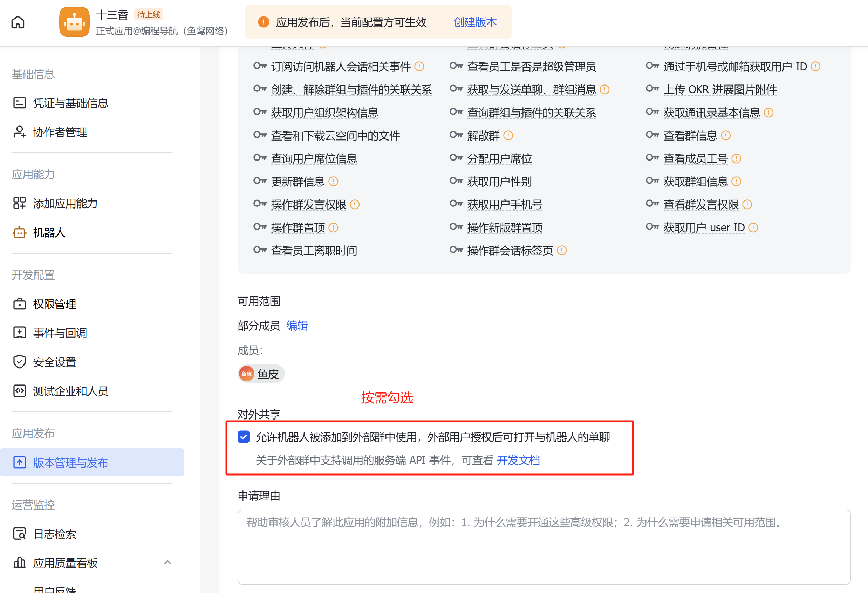Image resolution: width=868 pixels, height=593 pixels.
Task: Click the robot icon beside 机器人
Action: click(19, 232)
